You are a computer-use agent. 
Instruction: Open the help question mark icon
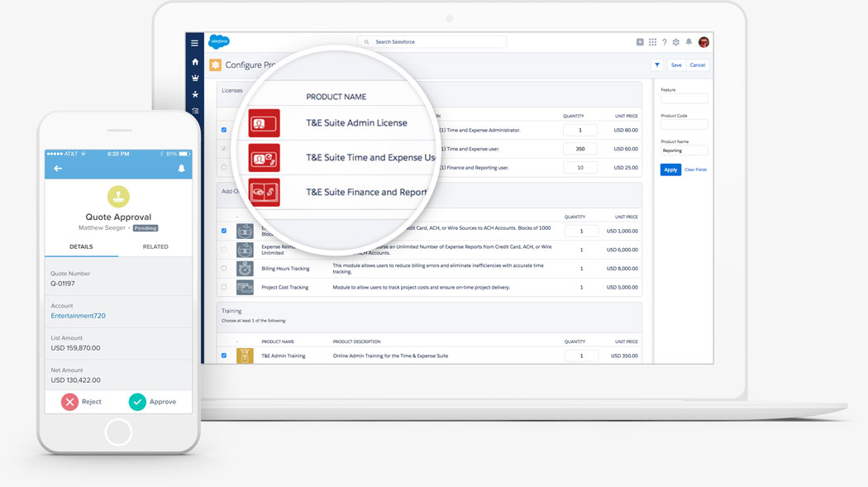click(665, 42)
